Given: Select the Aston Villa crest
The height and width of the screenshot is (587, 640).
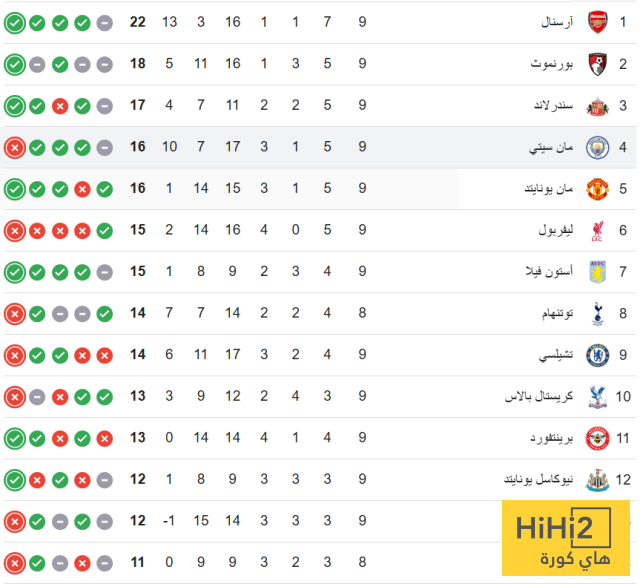Looking at the screenshot, I should pyautogui.click(x=597, y=272).
